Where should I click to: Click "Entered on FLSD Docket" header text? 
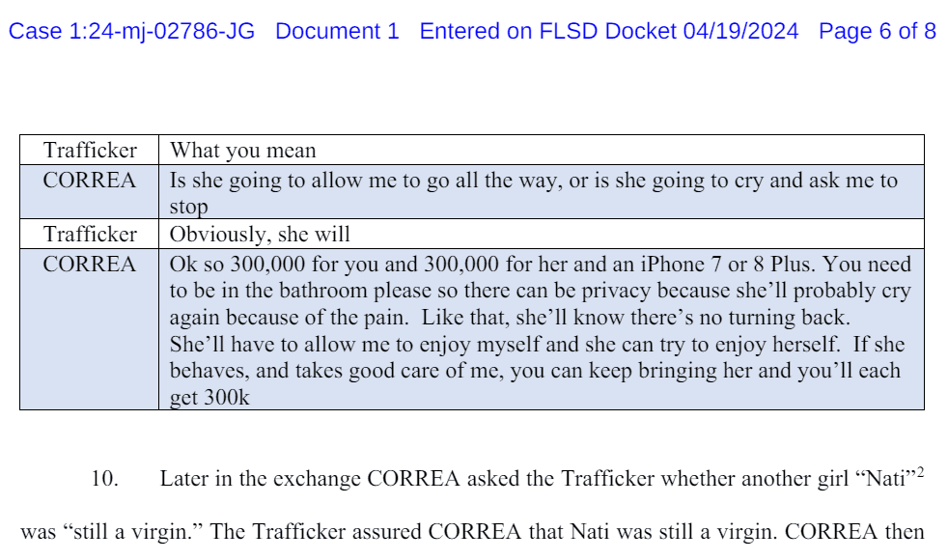(547, 31)
